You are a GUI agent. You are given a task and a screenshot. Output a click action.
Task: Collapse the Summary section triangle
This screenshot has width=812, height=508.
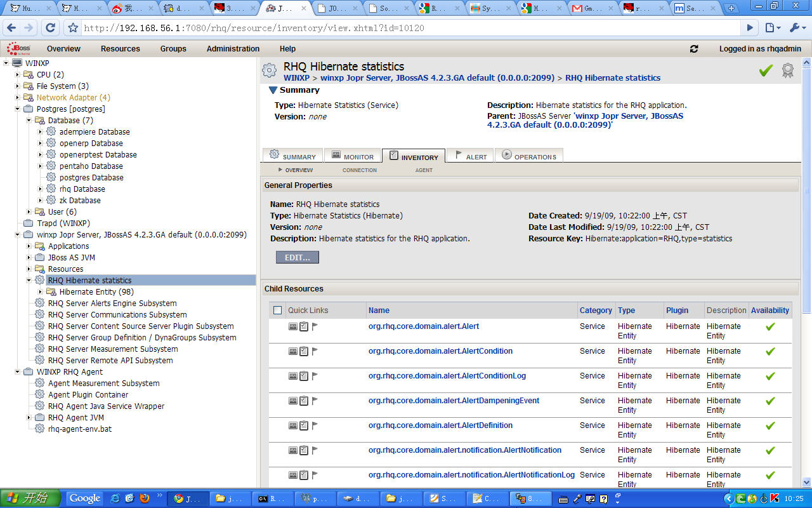click(x=273, y=90)
